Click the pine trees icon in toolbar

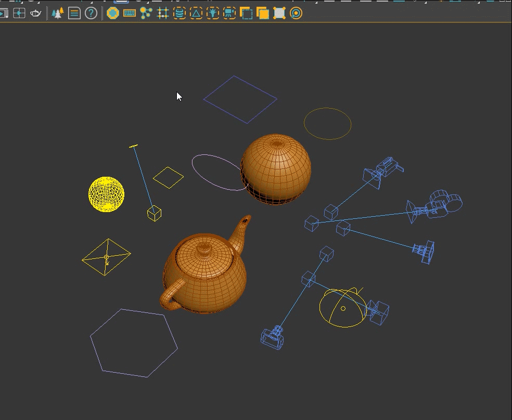point(57,13)
